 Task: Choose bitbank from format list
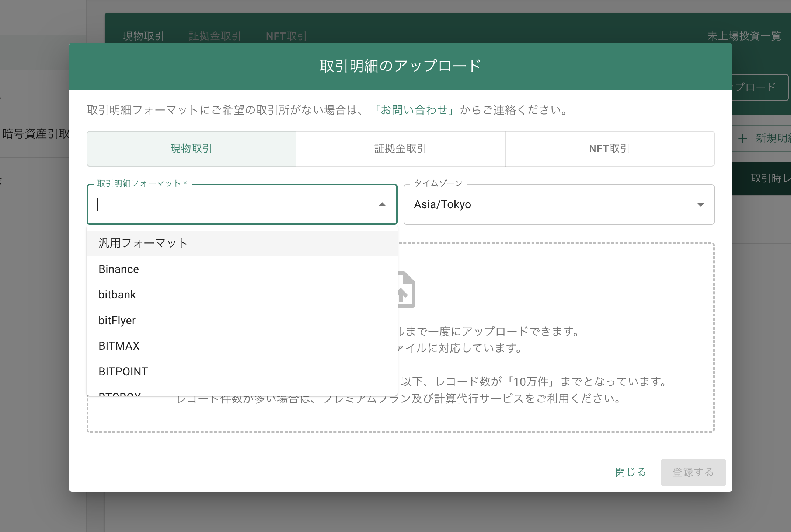click(x=242, y=295)
